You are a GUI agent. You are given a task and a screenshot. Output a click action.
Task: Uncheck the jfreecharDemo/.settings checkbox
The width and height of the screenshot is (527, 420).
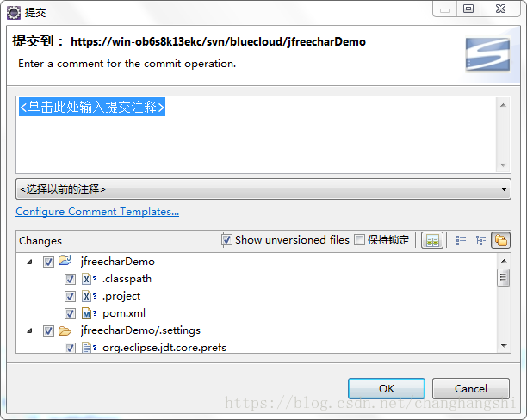click(48, 331)
